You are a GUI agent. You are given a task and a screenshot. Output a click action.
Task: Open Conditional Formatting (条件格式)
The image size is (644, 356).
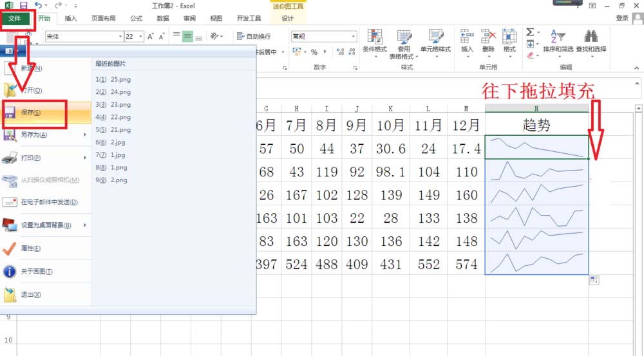(375, 44)
